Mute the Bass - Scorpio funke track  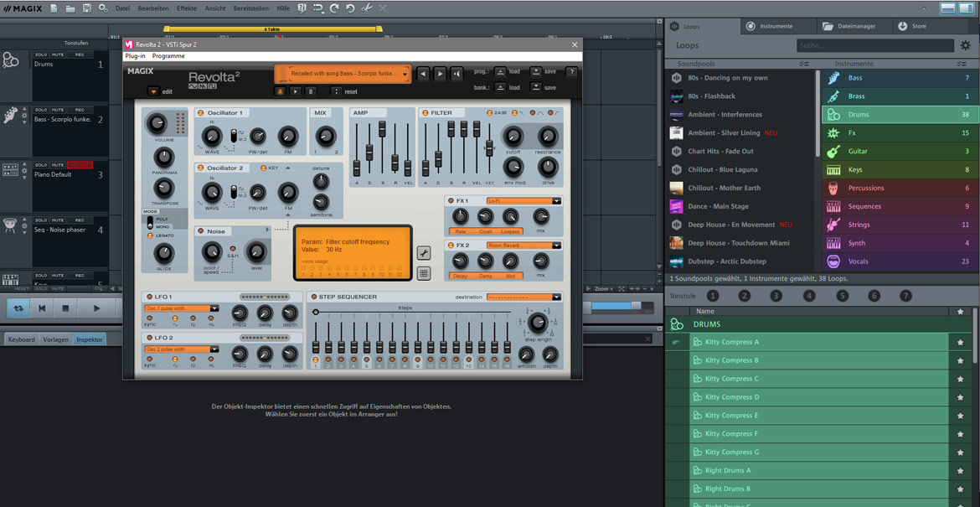[x=58, y=110]
